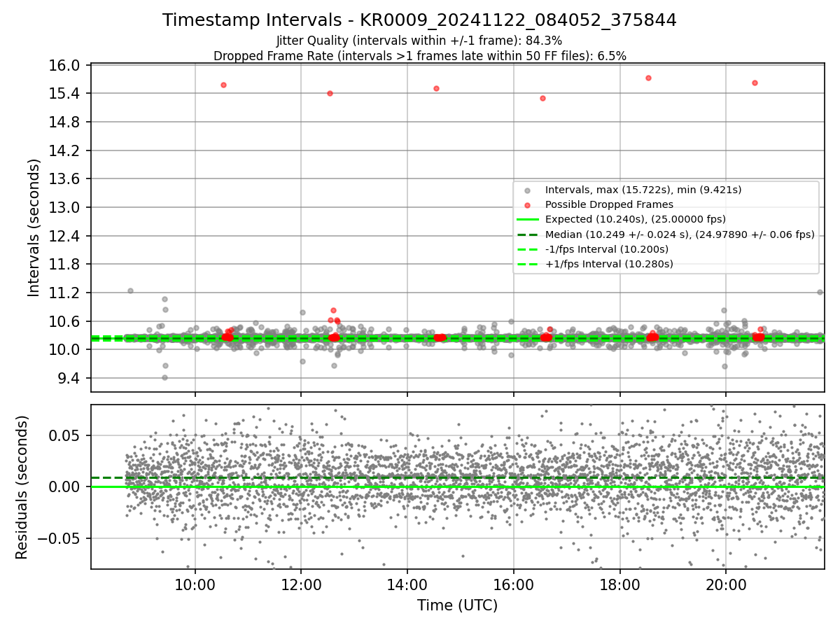Click the 18:00 x-axis tick label
The image size is (840, 630).
619,585
